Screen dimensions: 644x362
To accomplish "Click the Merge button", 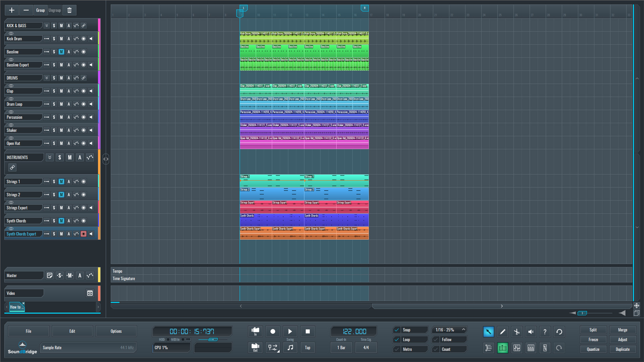I will coord(623,330).
